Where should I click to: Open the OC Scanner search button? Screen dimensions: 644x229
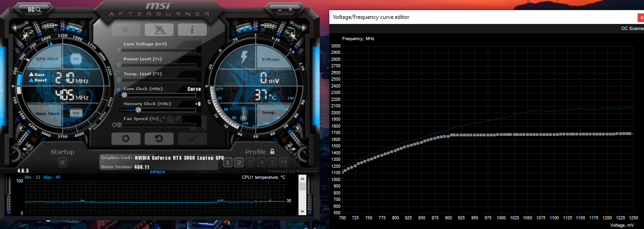click(35, 9)
